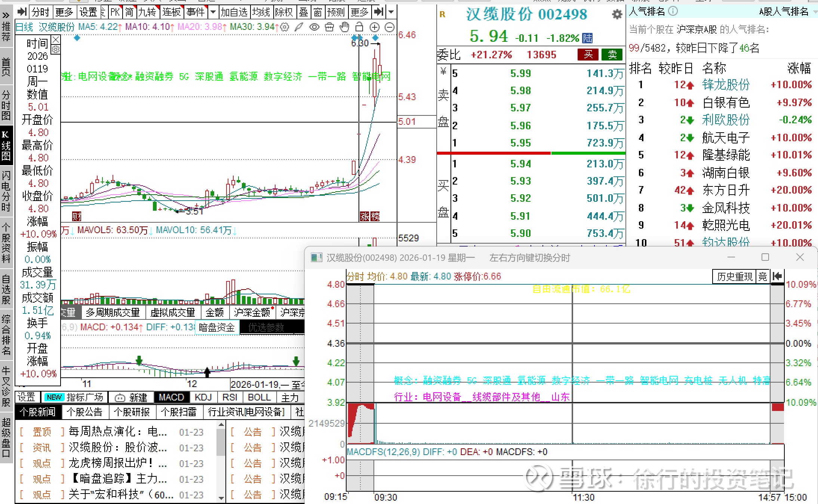
Task: Click the red 买 buy button
Action: pos(588,55)
